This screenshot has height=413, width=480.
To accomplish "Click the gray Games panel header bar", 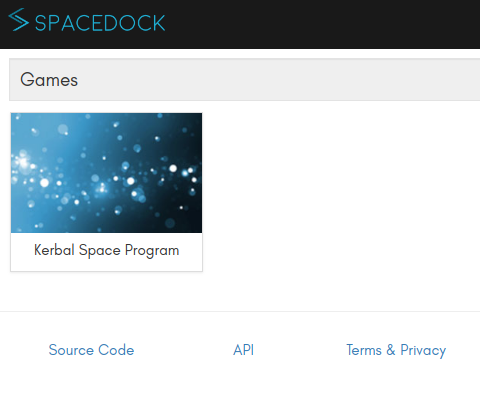I will tap(245, 80).
